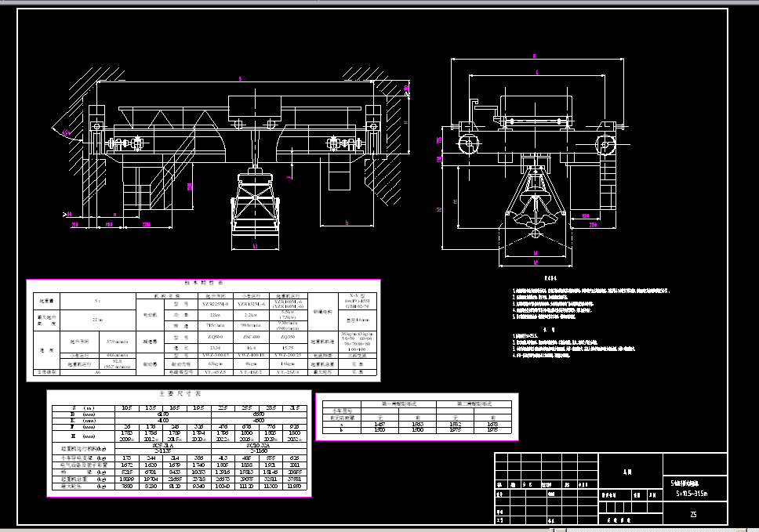Select the '715r/min' speed cell
The image size is (759, 532).
(x=215, y=325)
